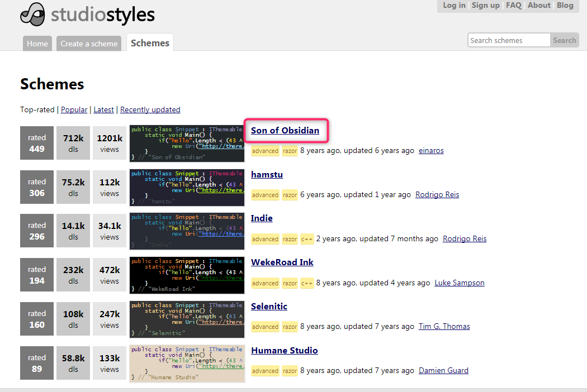Open the hamstu code preview thumbnail
This screenshot has width=587, height=392.
tap(187, 188)
